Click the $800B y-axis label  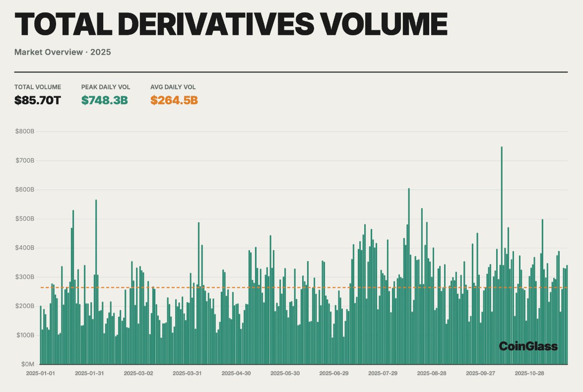[x=25, y=131]
